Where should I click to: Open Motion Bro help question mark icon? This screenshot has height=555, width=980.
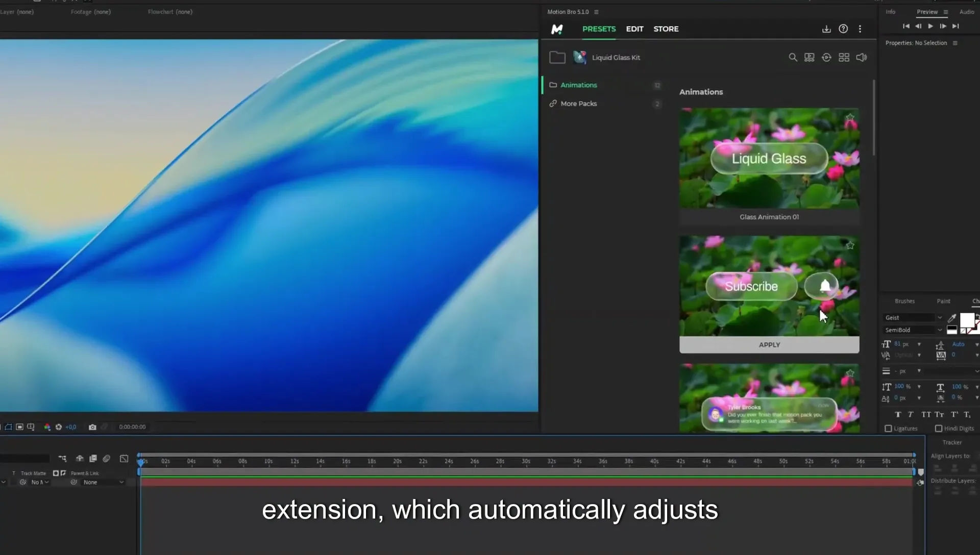pyautogui.click(x=843, y=29)
